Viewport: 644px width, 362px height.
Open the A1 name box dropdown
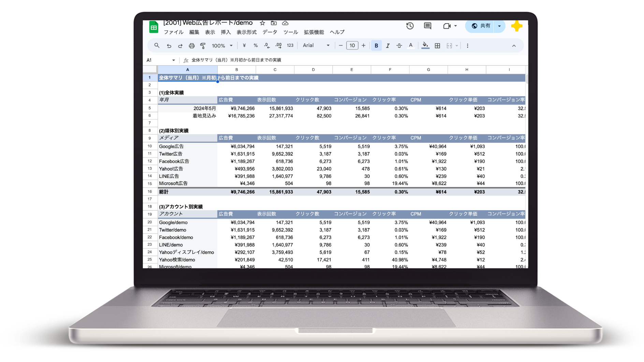[x=173, y=60]
